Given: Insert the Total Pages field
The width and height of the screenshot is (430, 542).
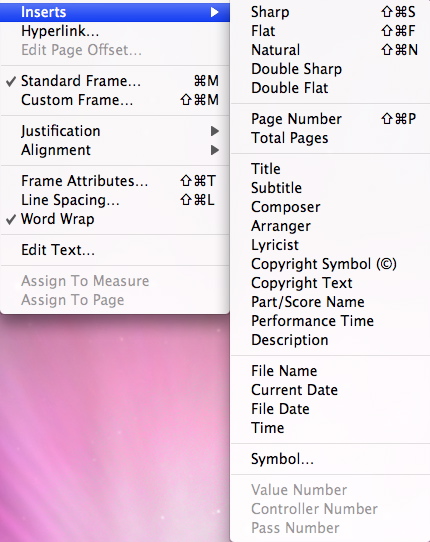Looking at the screenshot, I should [x=330, y=138].
